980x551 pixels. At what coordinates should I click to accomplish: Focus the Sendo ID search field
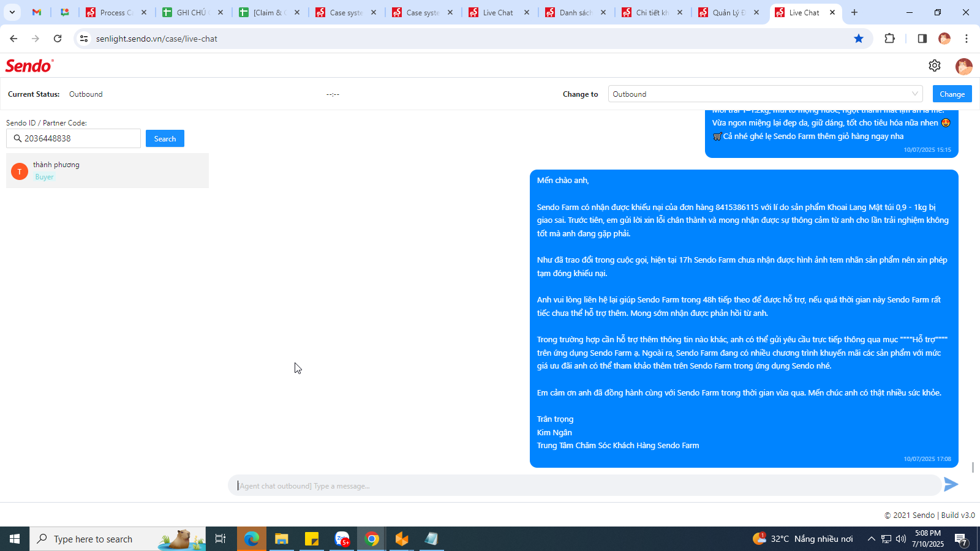(x=73, y=138)
